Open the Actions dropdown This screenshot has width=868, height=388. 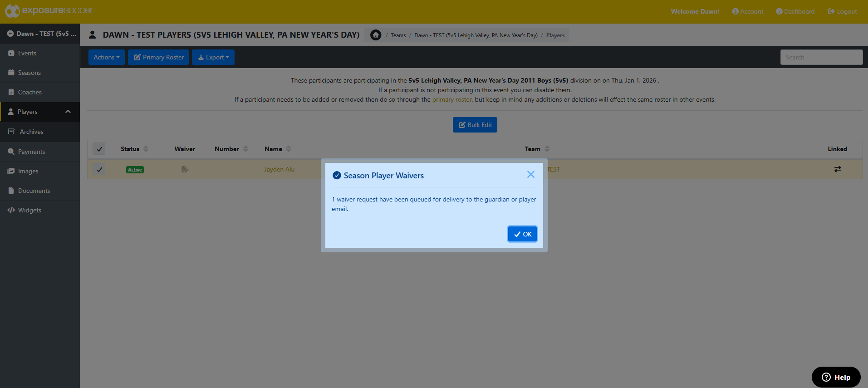coord(107,57)
